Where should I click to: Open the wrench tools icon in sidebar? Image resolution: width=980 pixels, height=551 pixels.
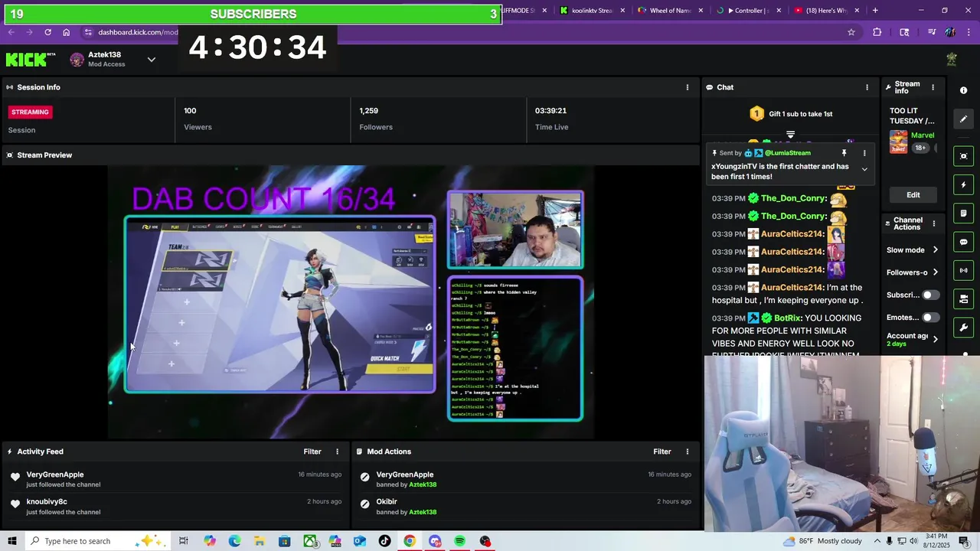963,328
